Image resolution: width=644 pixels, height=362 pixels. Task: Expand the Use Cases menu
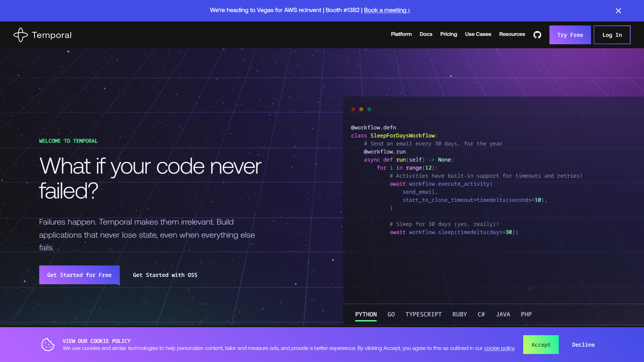click(x=478, y=34)
